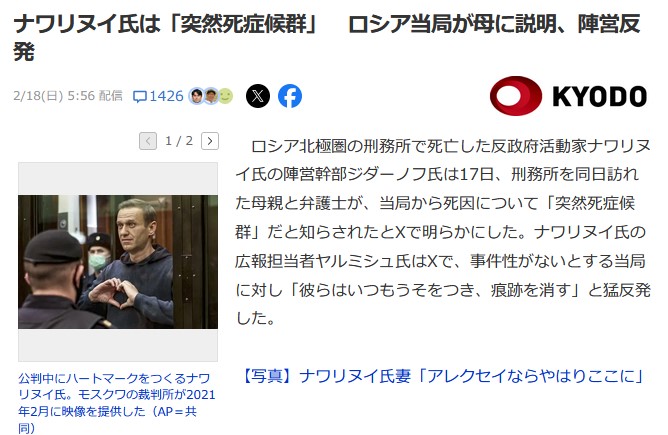The image size is (668, 435).
Task: Click the green smiley face avatar
Action: pyautogui.click(x=226, y=96)
